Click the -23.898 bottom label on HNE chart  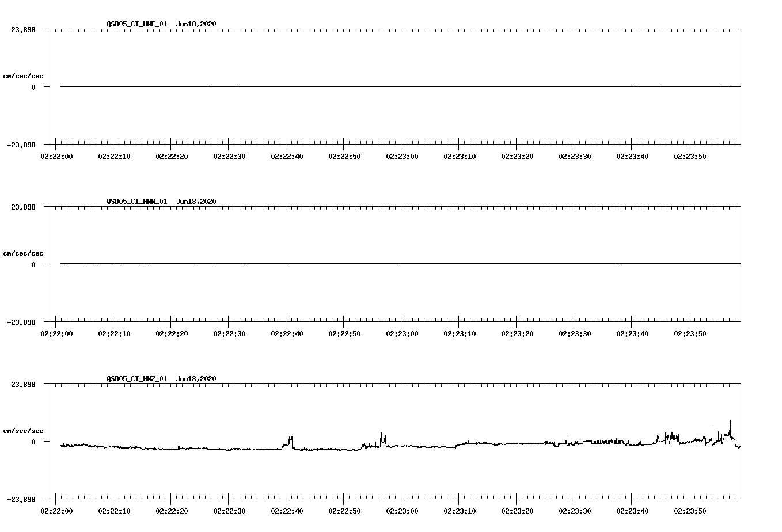[x=21, y=145]
